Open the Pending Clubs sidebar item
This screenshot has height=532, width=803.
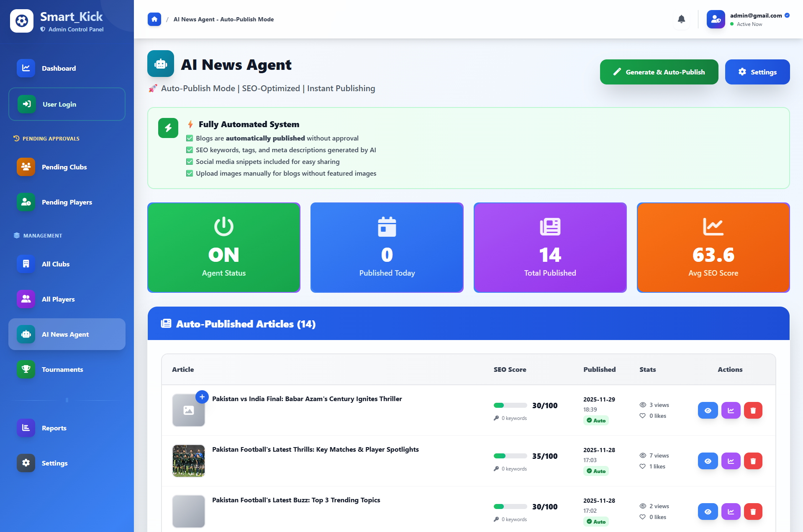(x=64, y=167)
